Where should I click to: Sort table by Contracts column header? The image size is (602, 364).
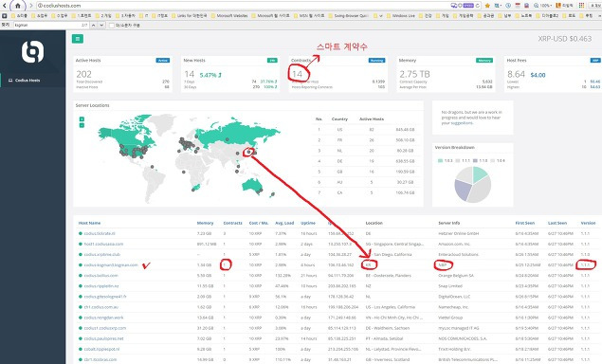point(232,223)
